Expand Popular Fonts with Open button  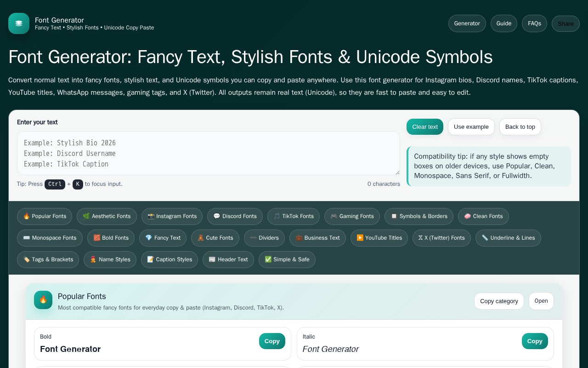[541, 301]
